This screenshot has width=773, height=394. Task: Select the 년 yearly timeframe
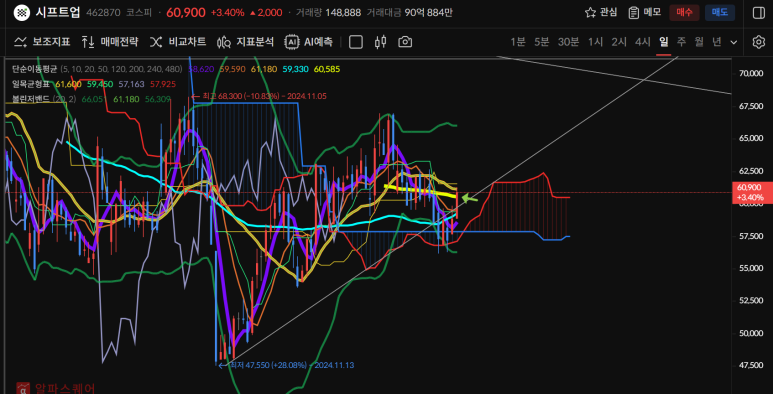click(x=717, y=42)
